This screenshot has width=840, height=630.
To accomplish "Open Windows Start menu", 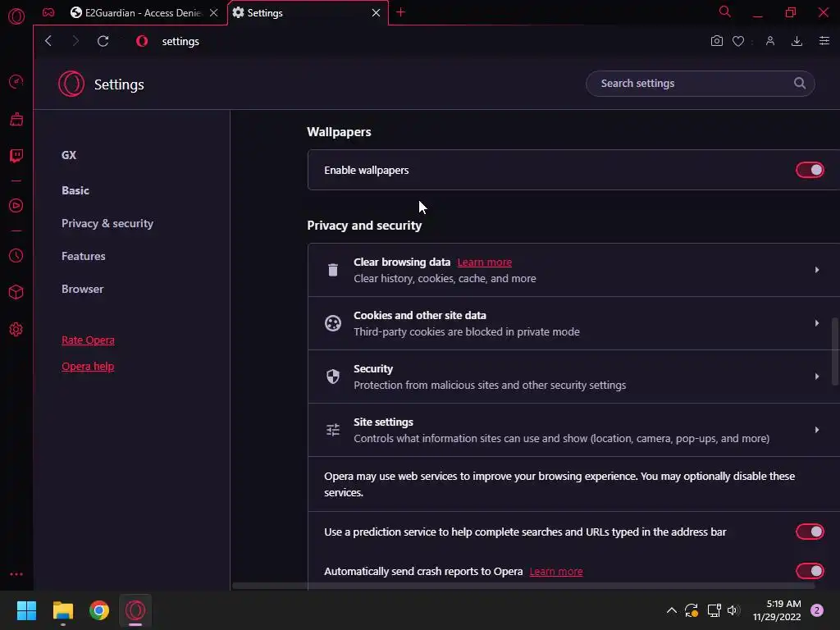I will [26, 610].
